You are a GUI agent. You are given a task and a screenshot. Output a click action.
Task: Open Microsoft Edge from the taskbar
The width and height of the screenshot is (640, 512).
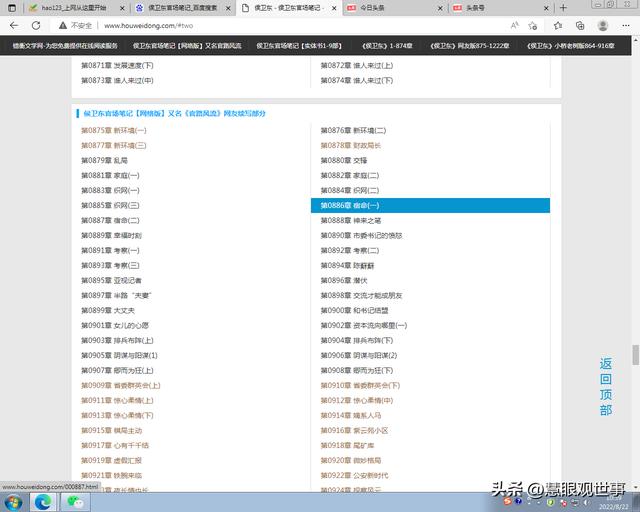[42, 502]
